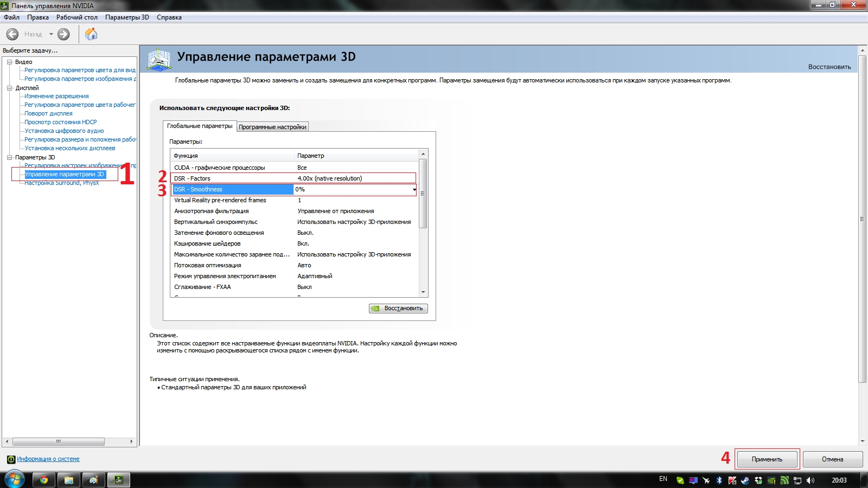Click the monitor tray icon showing 60
The width and height of the screenshot is (868, 488).
[x=693, y=480]
